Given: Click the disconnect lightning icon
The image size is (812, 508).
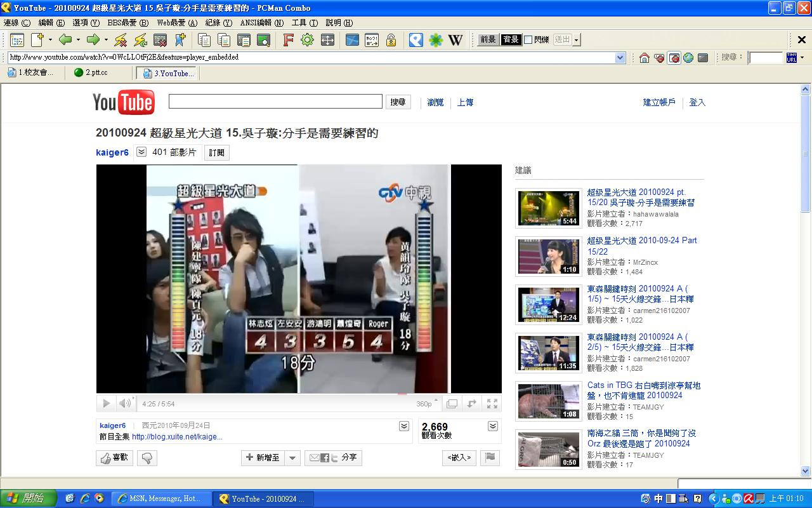Looking at the screenshot, I should 121,40.
